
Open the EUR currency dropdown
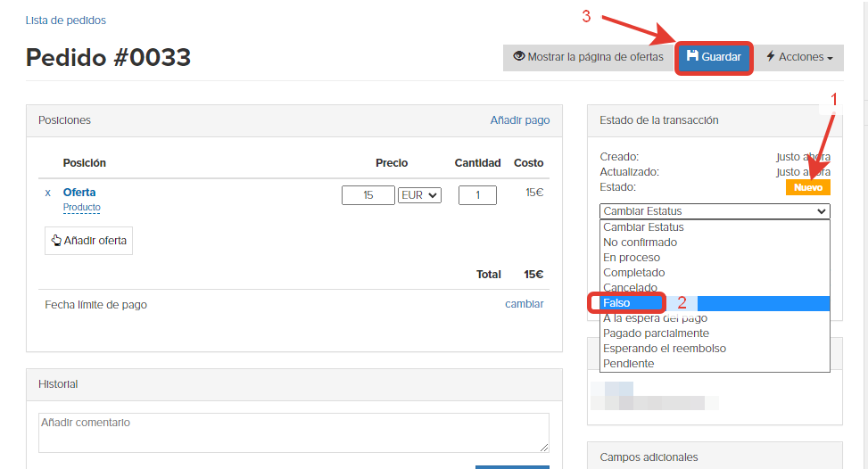pyautogui.click(x=419, y=195)
